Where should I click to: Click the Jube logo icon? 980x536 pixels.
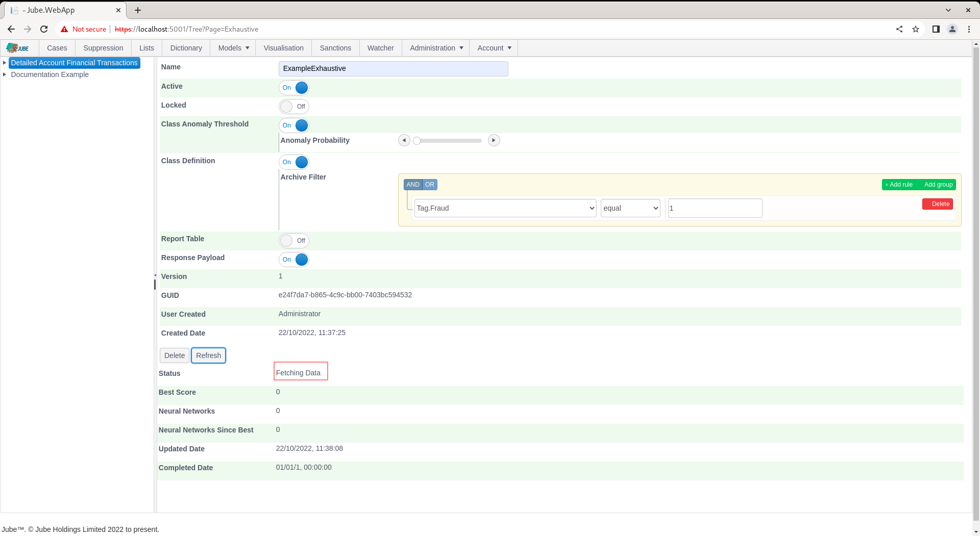click(x=17, y=48)
